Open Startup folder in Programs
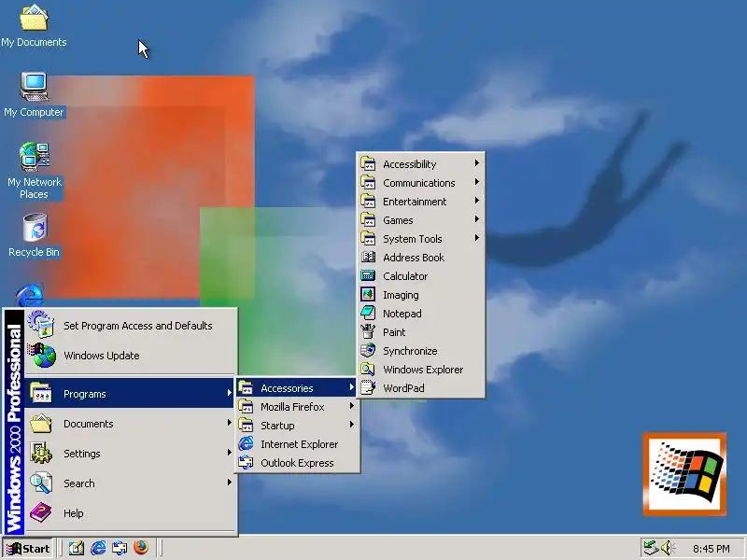Screen dimensions: 747x560 pyautogui.click(x=297, y=426)
